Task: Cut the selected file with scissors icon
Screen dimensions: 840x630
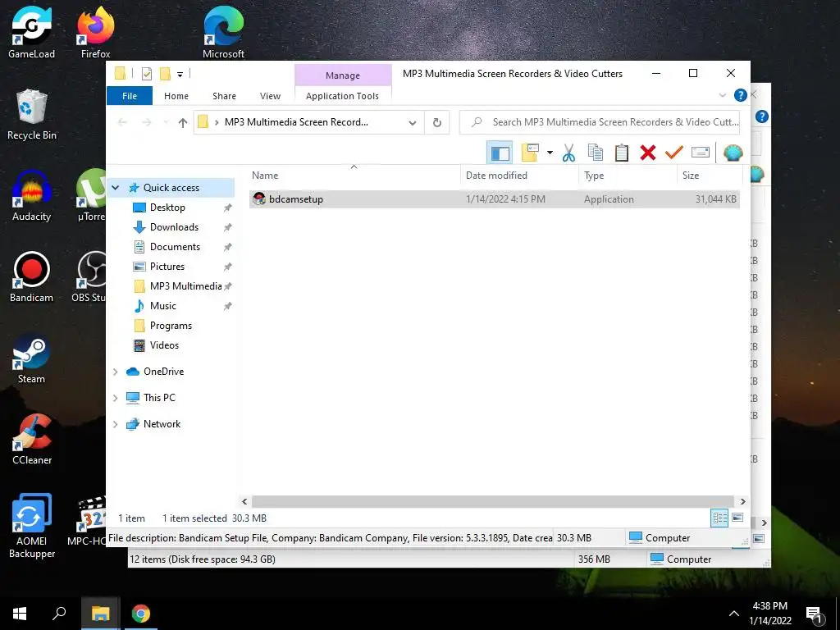Action: (568, 153)
